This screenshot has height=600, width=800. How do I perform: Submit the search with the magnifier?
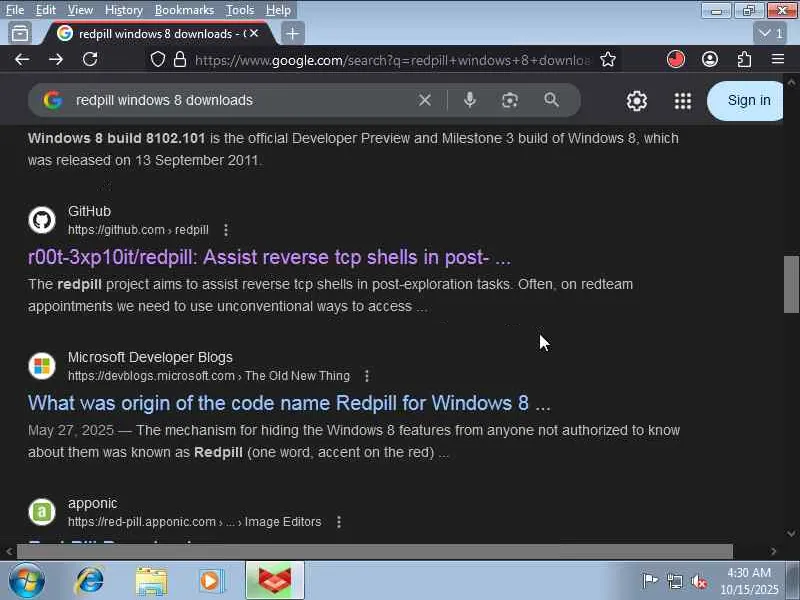[x=552, y=100]
